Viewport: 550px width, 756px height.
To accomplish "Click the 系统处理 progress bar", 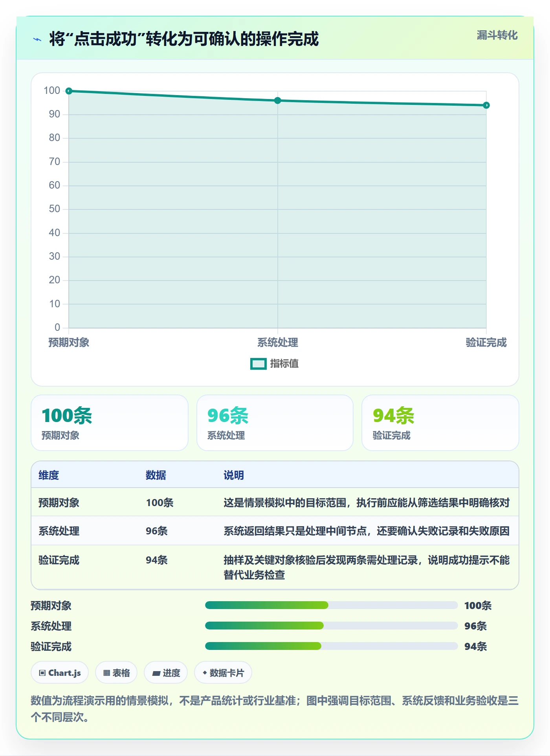I will 331,626.
